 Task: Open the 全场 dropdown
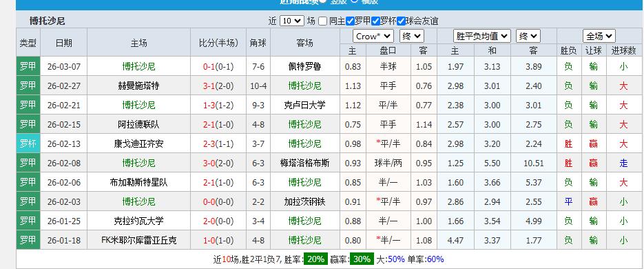[599, 36]
